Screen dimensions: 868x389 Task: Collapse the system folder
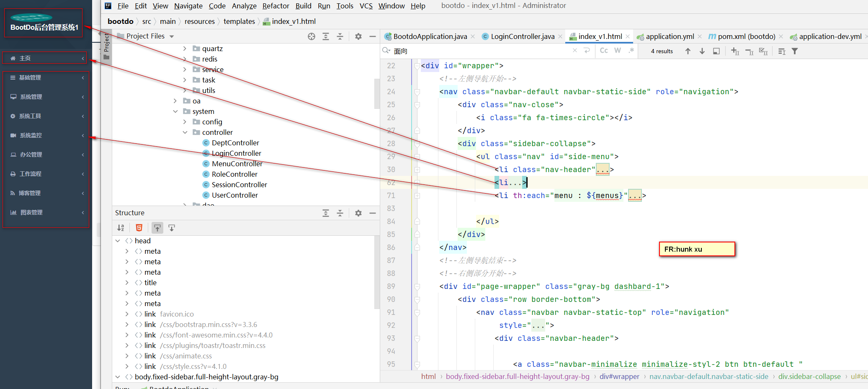[x=175, y=111]
